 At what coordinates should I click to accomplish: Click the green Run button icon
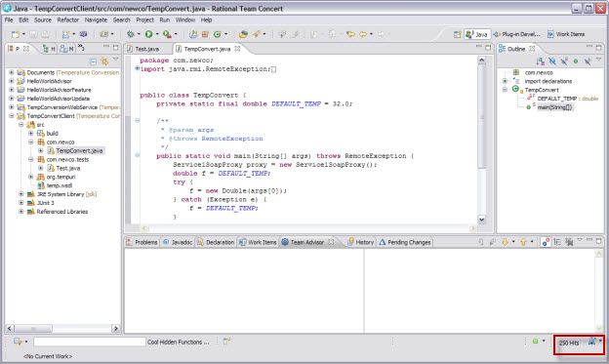148,34
